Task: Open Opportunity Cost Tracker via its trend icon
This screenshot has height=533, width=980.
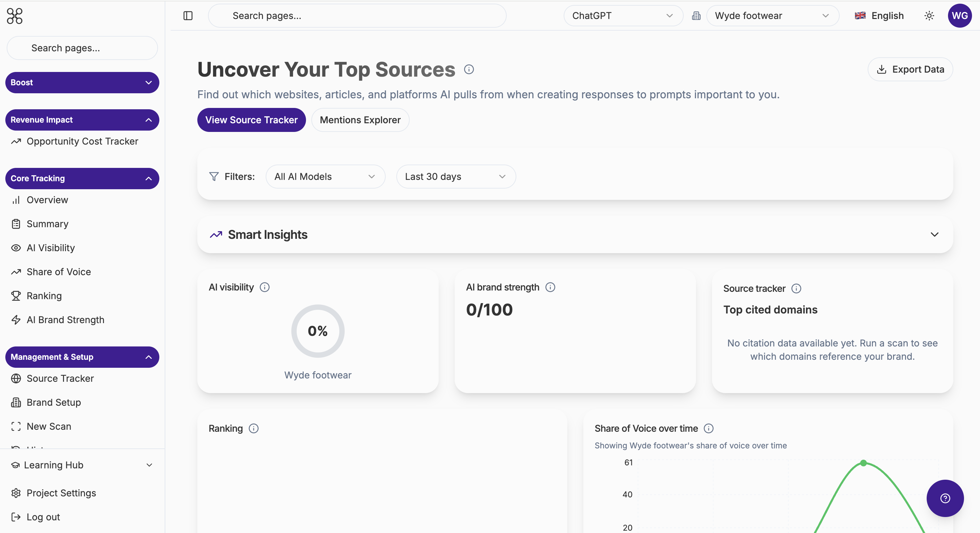Action: 16,142
